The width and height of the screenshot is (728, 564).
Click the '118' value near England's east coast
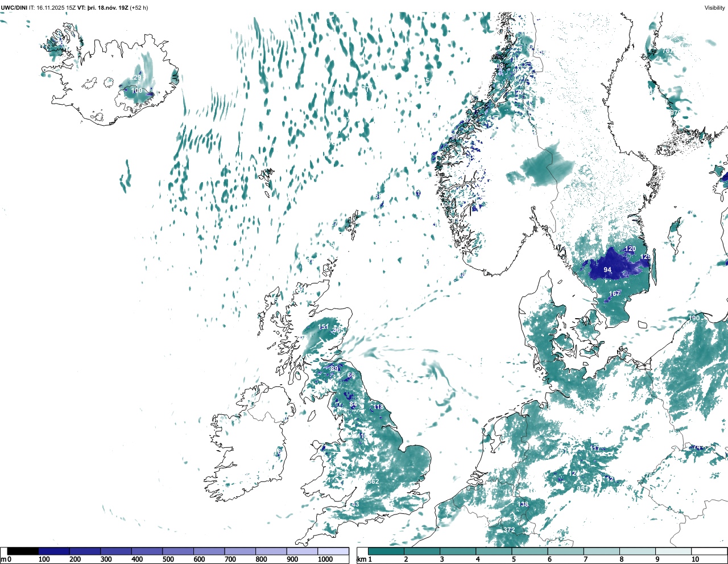(378, 407)
